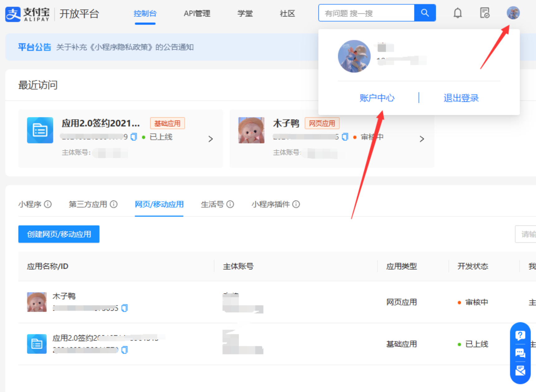Viewport: 536px width, 392px height.
Task: Open API管理 in top navigation
Action: click(x=197, y=13)
